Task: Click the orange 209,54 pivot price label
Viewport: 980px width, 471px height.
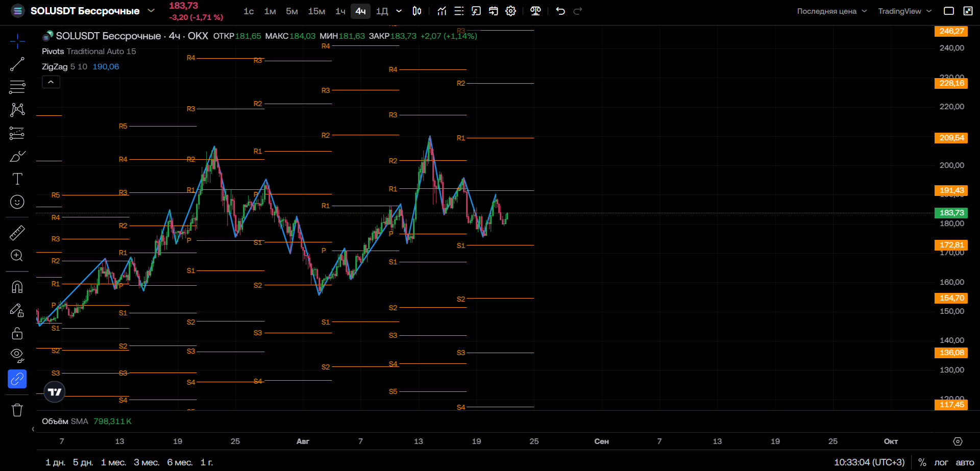Action: [x=951, y=138]
